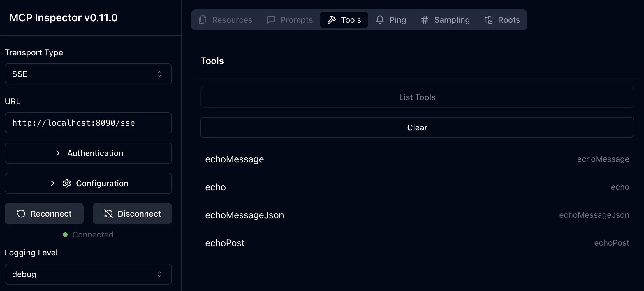644x291 pixels.
Task: Click the Disconnect crossed arrows icon
Action: click(108, 214)
